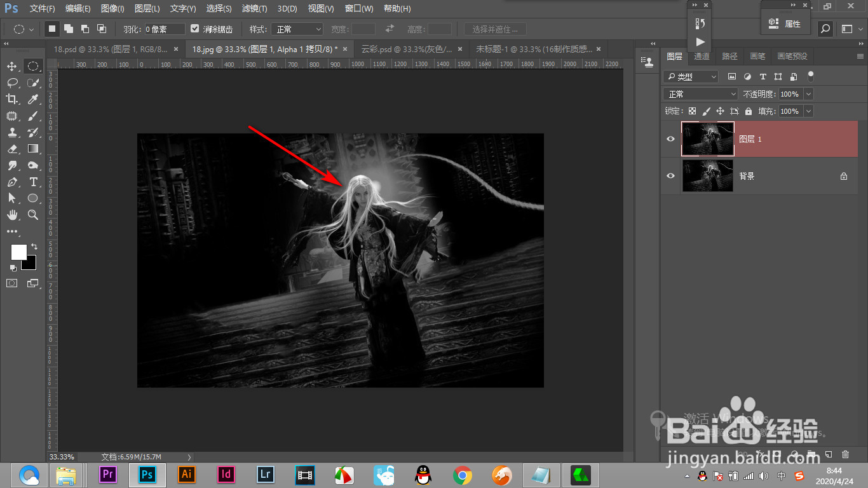Image resolution: width=868 pixels, height=488 pixels.
Task: Choose Intersect with Selection mode
Action: click(x=102, y=29)
